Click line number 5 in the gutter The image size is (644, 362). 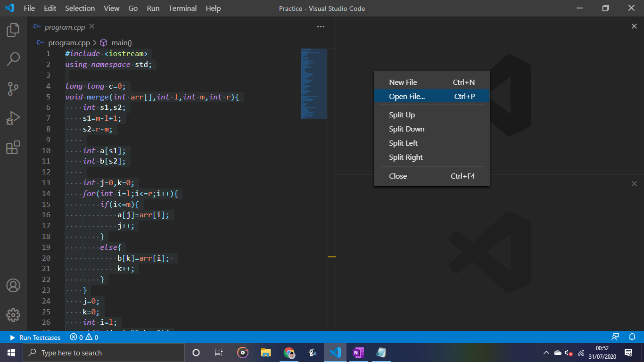48,97
